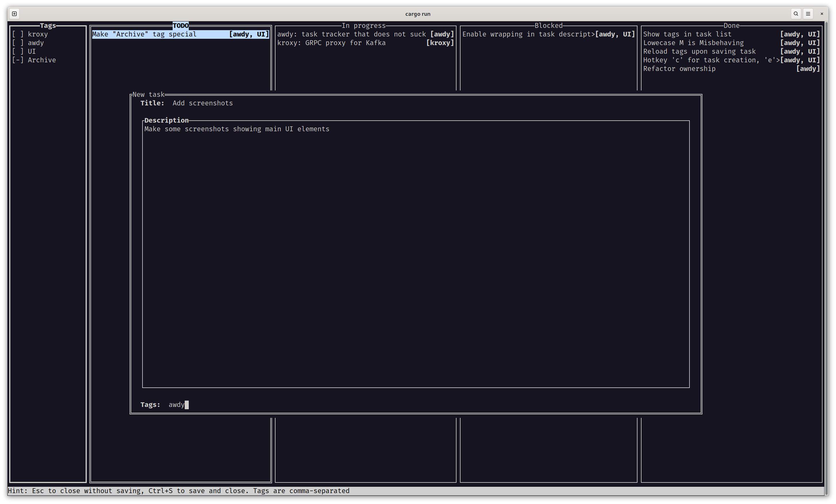The height and width of the screenshot is (504, 836).
Task: Click the 'cargo run' window title
Action: tap(418, 14)
